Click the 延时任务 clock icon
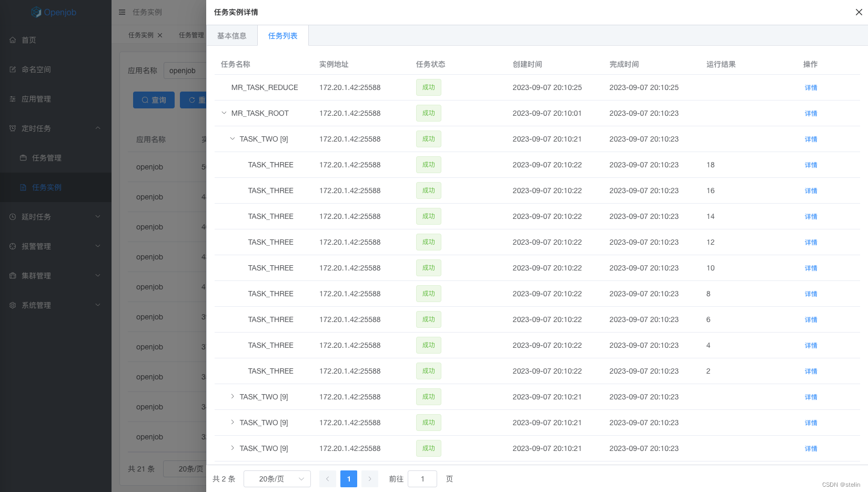Image resolution: width=868 pixels, height=492 pixels. pos(13,217)
